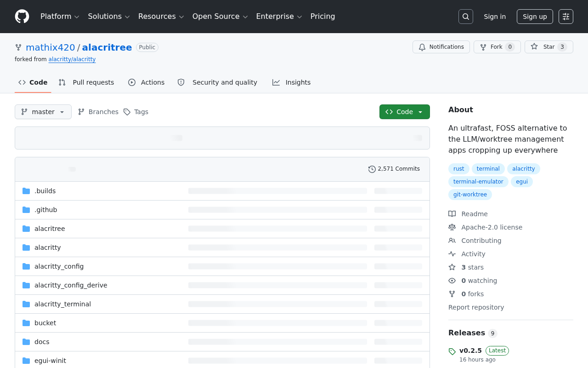Click the .github folder icon
This screenshot has height=368, width=588.
click(26, 210)
